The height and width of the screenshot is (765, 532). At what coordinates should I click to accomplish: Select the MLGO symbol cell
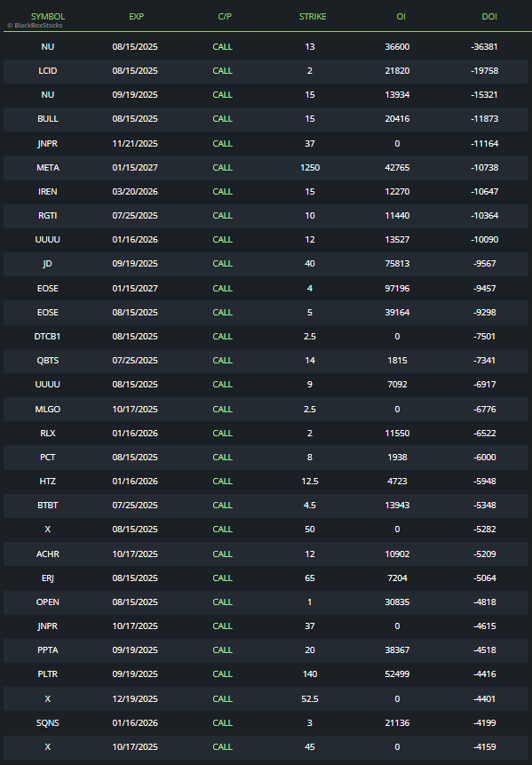coord(48,409)
